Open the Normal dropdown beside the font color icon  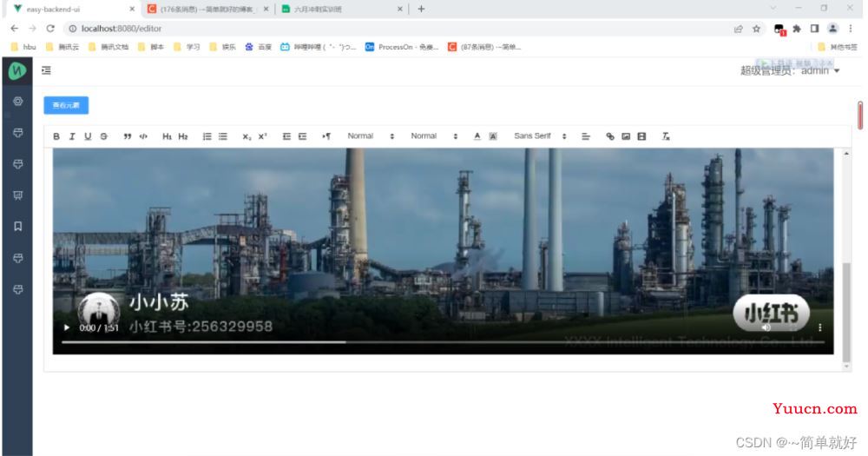[x=434, y=136]
